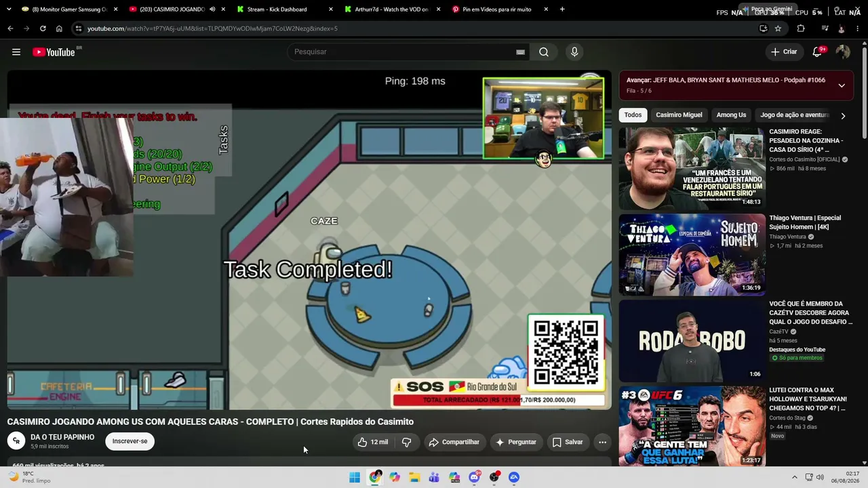Show hidden system tray icons
868x488 pixels.
795,477
